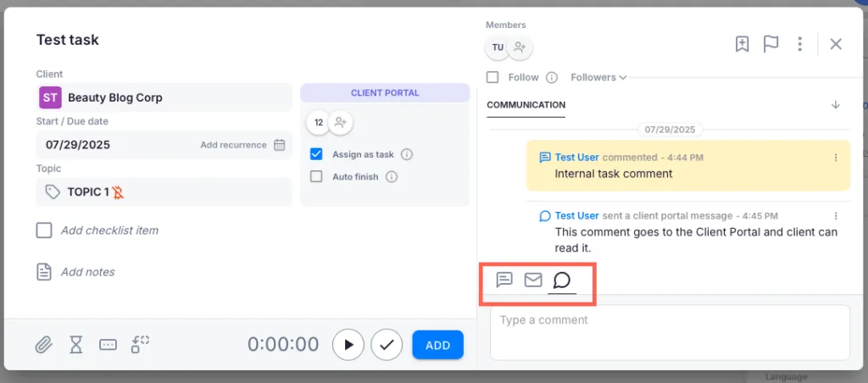This screenshot has height=383, width=868.
Task: Check the Auto finish checkbox
Action: (316, 176)
